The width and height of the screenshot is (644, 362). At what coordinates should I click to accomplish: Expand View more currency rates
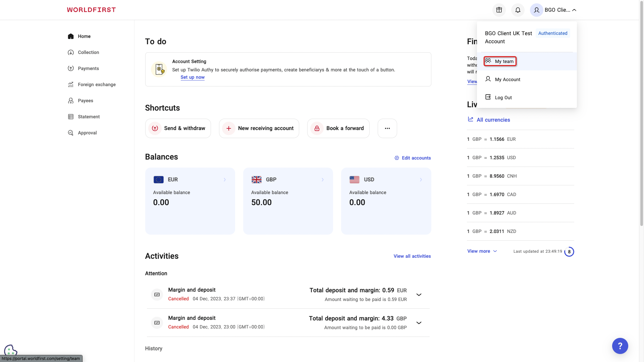tap(482, 251)
